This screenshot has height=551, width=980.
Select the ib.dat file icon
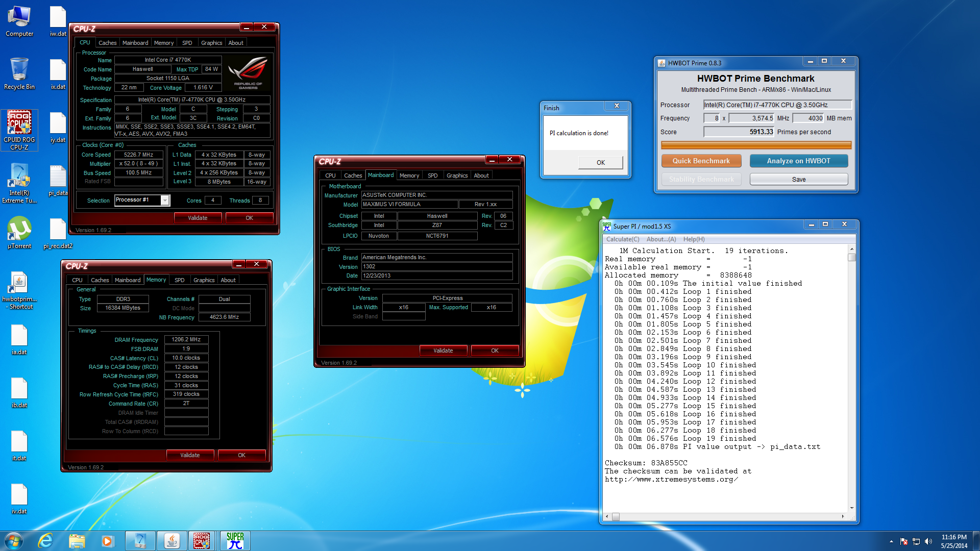[x=19, y=393]
